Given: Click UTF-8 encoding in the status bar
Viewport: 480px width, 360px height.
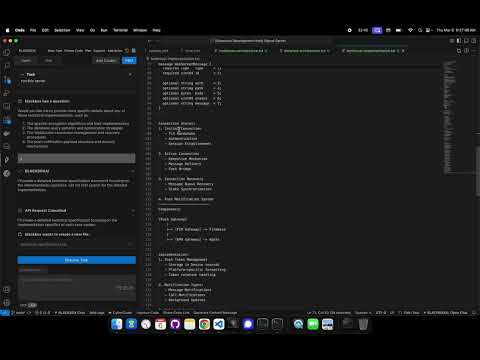Looking at the screenshot, I should pos(381,313).
